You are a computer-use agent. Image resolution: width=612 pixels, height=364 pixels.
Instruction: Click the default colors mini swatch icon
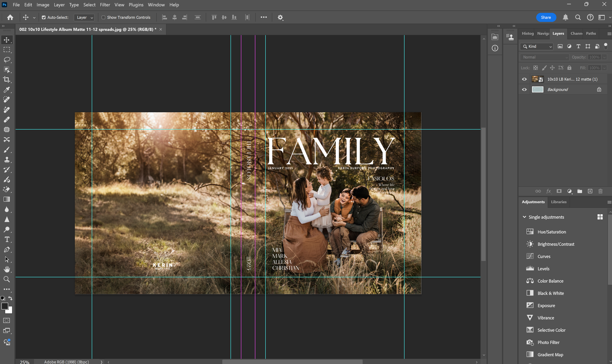[x=3, y=298]
